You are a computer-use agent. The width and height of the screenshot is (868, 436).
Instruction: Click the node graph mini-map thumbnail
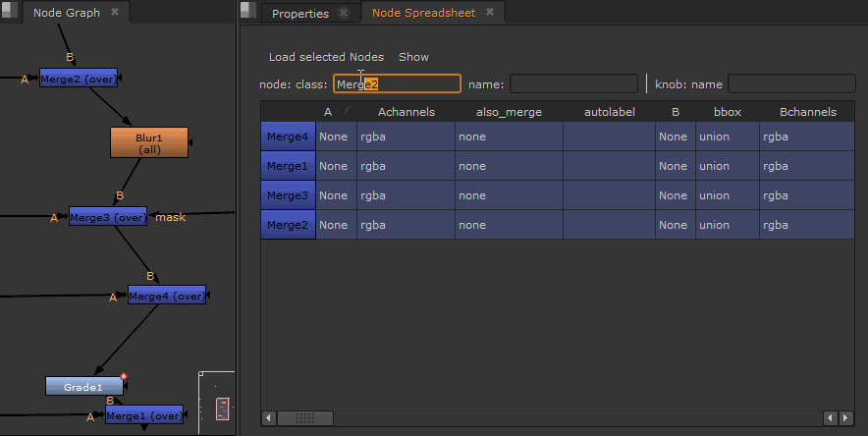[x=222, y=407]
